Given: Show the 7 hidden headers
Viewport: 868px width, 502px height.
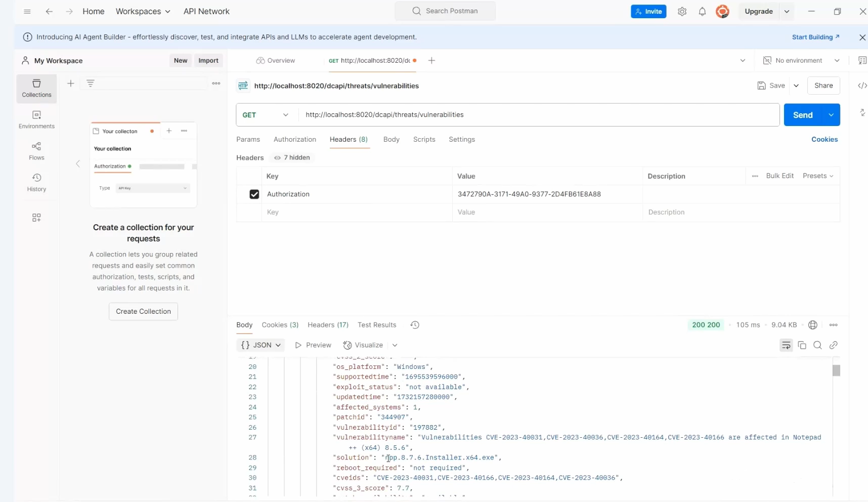Looking at the screenshot, I should [292, 158].
